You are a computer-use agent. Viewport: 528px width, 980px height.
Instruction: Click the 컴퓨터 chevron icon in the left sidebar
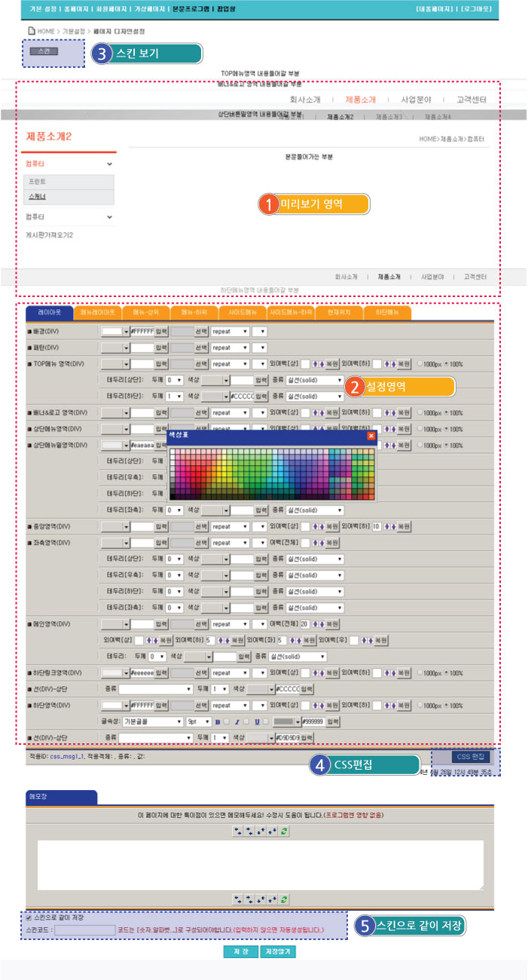coord(109,164)
